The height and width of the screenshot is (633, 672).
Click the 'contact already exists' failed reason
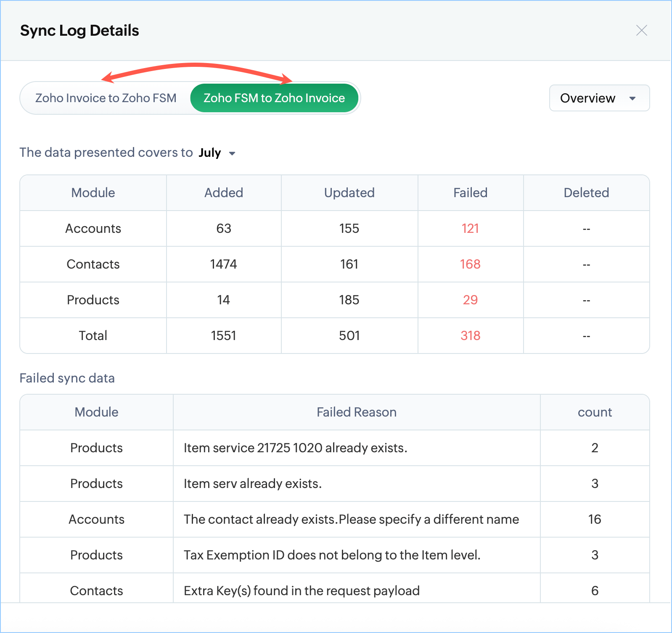click(351, 519)
